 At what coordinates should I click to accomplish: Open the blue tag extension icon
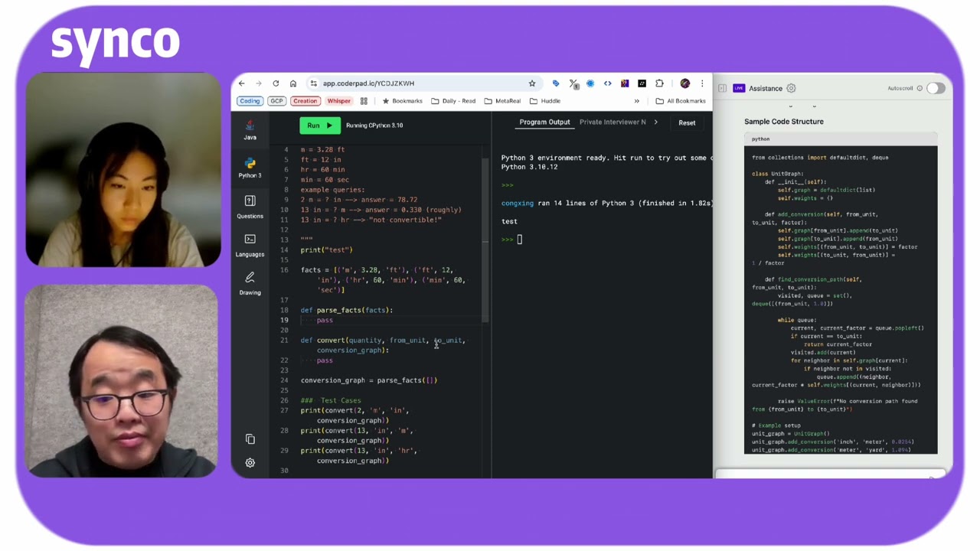(x=556, y=83)
